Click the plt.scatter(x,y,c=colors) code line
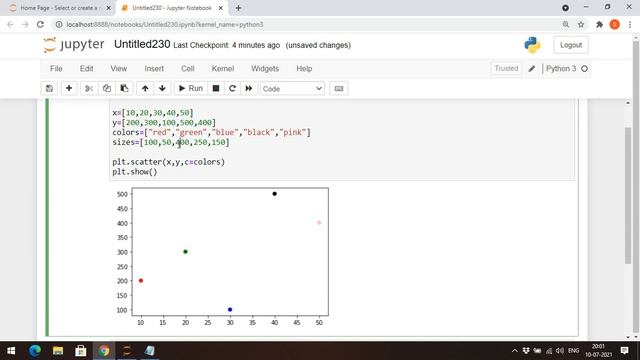This screenshot has width=640, height=360. (x=169, y=162)
